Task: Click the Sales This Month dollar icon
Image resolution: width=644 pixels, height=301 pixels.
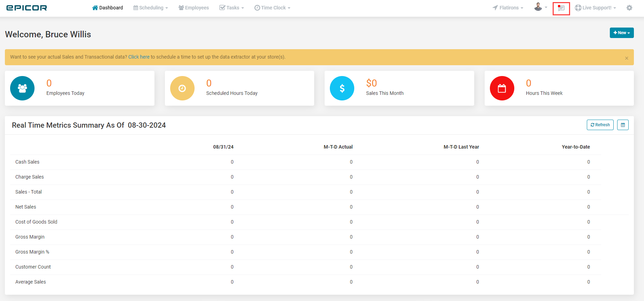Action: (342, 88)
